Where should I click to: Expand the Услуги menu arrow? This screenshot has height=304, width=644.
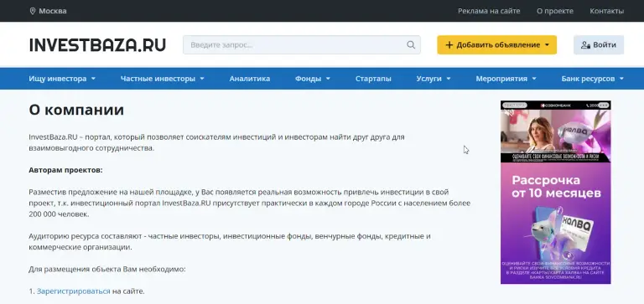pyautogui.click(x=448, y=79)
